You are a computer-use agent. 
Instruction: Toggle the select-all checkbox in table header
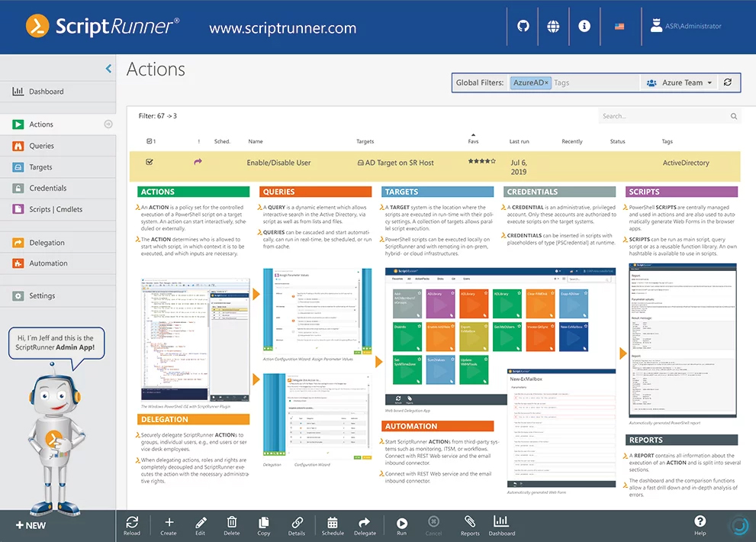coord(149,141)
